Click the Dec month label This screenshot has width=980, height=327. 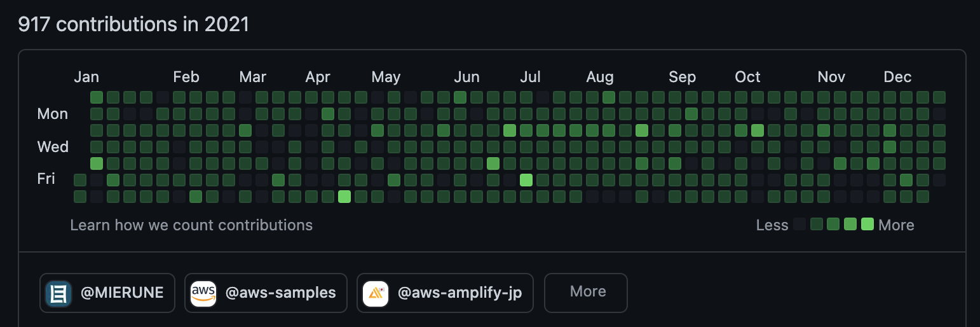click(897, 77)
